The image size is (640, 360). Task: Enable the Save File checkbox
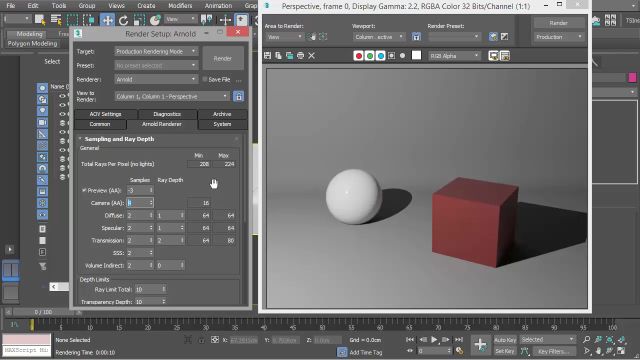point(204,79)
